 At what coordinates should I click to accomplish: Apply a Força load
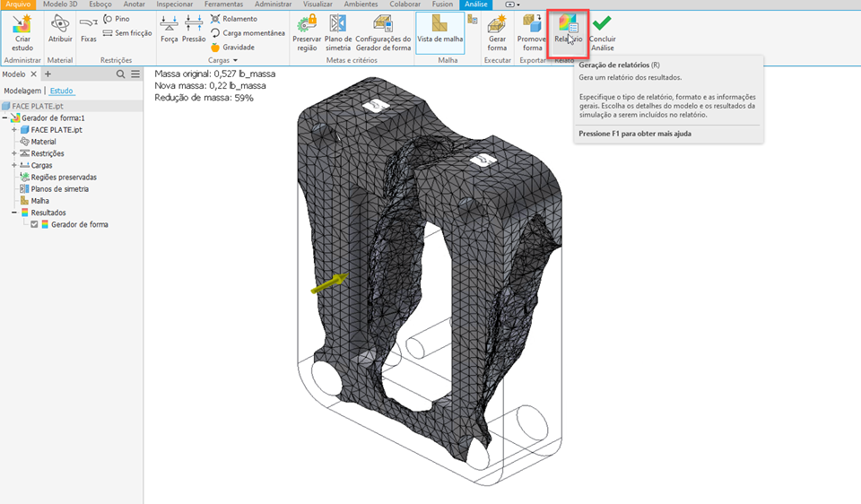tap(170, 29)
